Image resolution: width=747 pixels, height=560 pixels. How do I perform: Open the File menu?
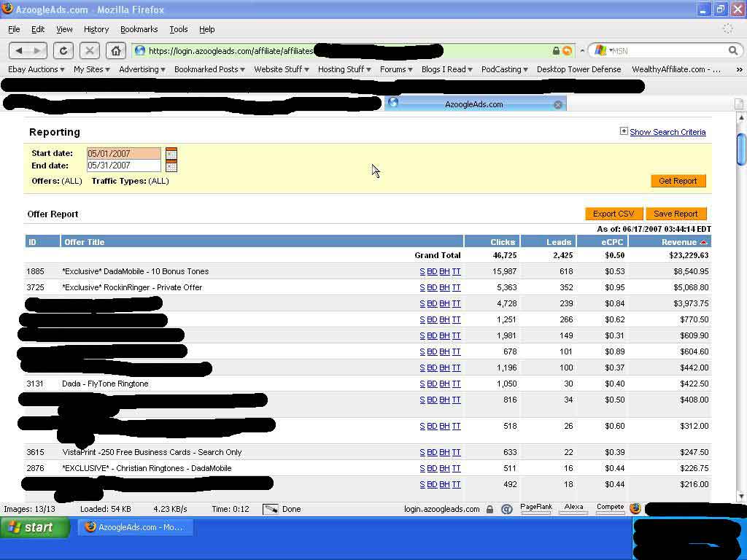[15, 29]
